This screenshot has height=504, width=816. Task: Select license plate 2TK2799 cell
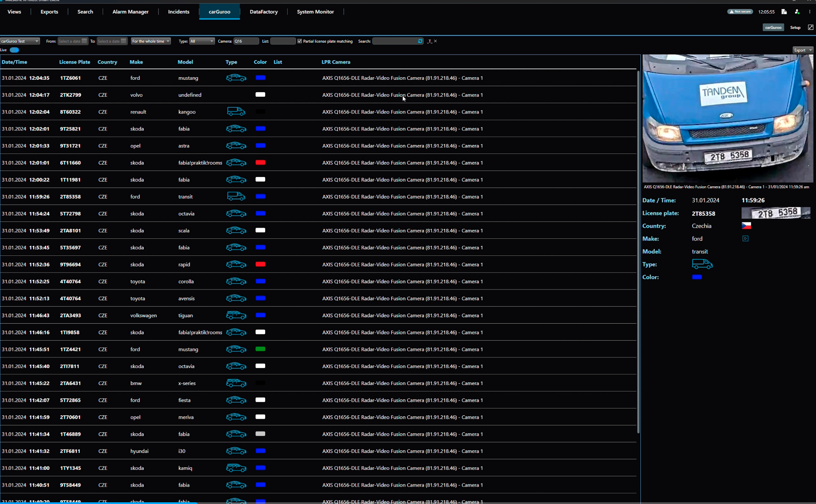pyautogui.click(x=70, y=95)
